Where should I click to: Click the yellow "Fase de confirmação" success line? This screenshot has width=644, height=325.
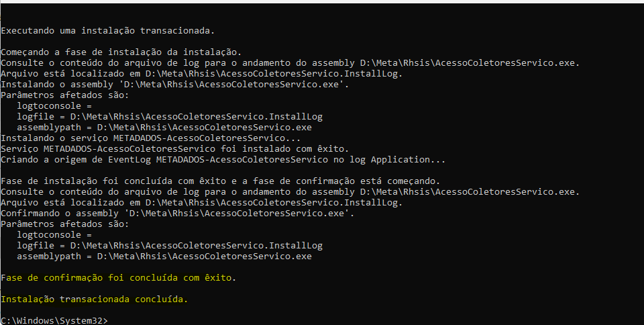coord(119,277)
